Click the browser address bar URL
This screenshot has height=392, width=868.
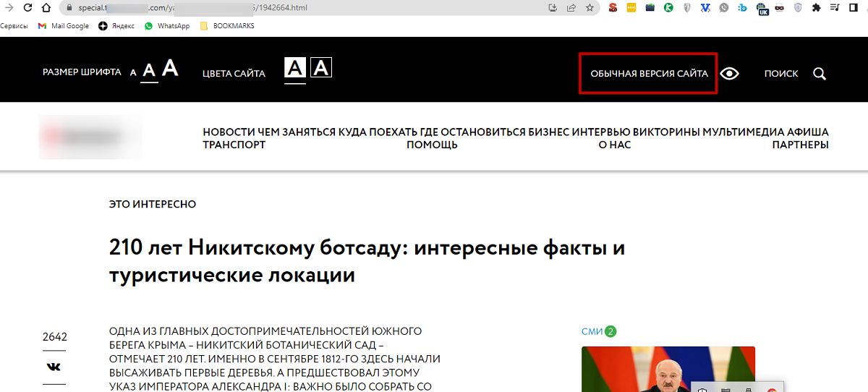tap(289, 8)
